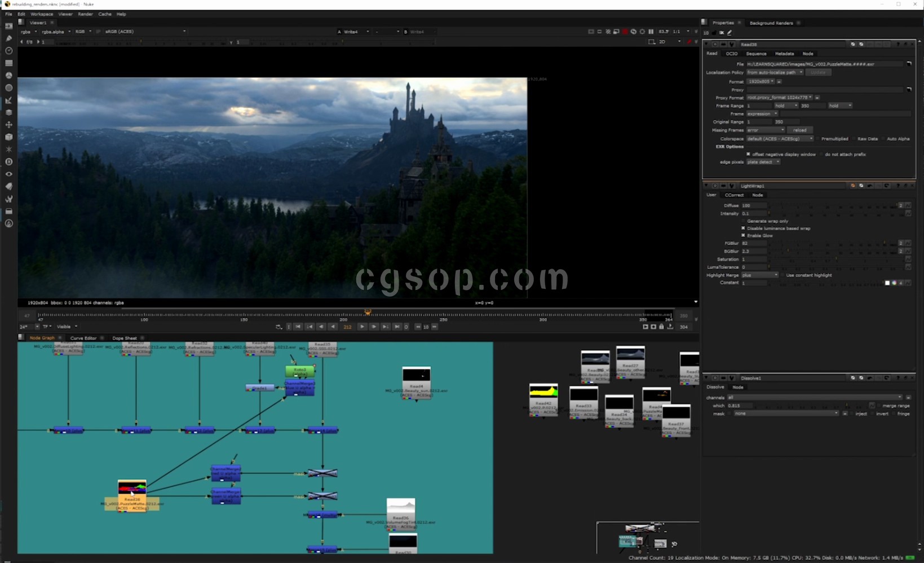
Task: Enable the Premultiplied checkbox
Action: point(818,139)
